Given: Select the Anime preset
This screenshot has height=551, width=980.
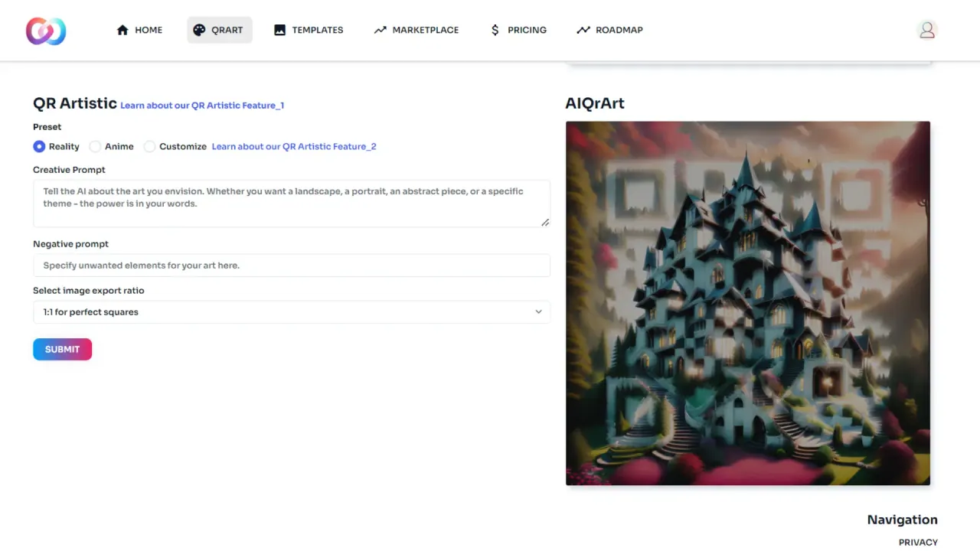Looking at the screenshot, I should 95,146.
